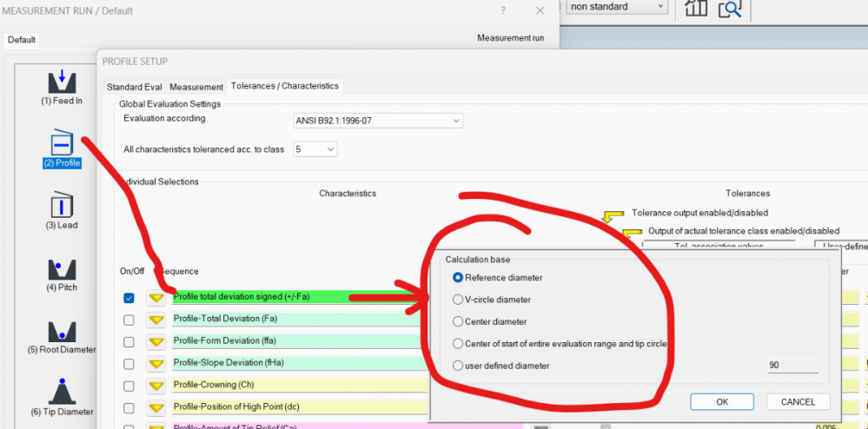Click the magnifier search icon in top toolbar
Viewport: 868px width, 429px height.
730,8
